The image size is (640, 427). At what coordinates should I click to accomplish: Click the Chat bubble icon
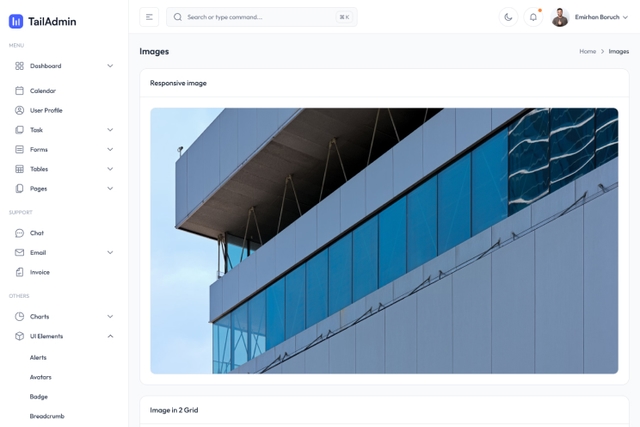pos(19,233)
